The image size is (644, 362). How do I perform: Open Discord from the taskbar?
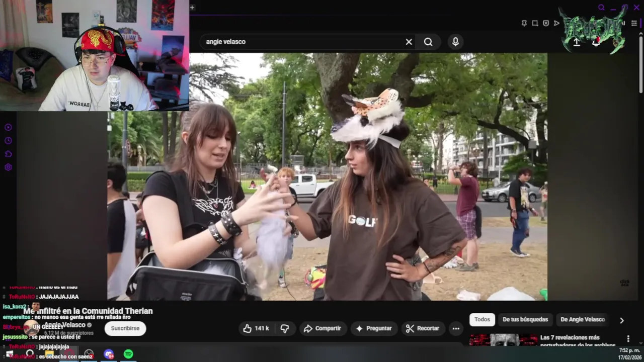tap(109, 354)
